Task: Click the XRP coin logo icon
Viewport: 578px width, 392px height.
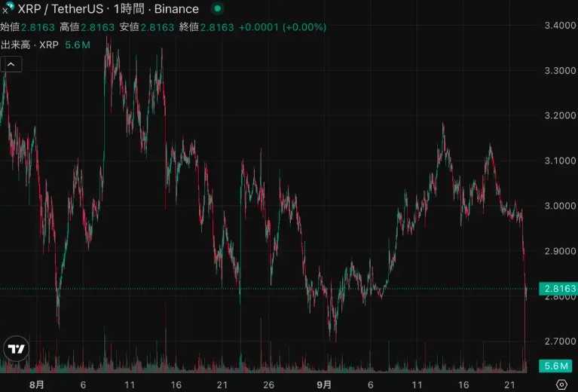Action: [x=8, y=8]
